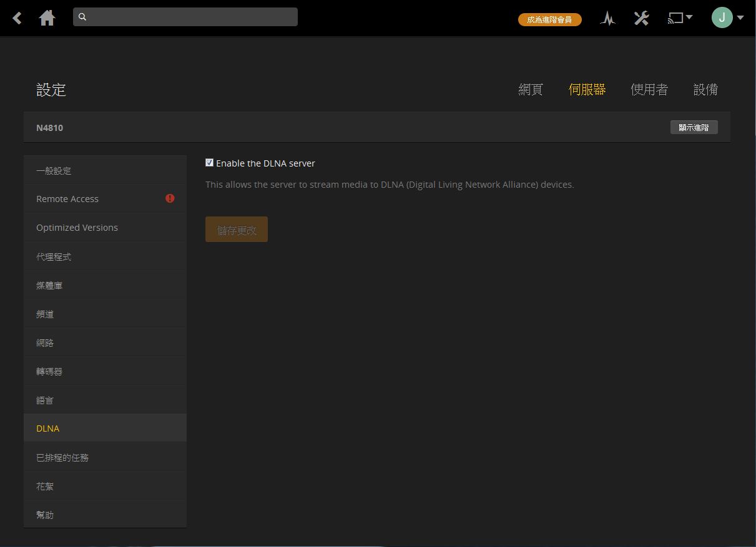The width and height of the screenshot is (756, 547).
Task: Click the DLNA description text
Action: [390, 185]
